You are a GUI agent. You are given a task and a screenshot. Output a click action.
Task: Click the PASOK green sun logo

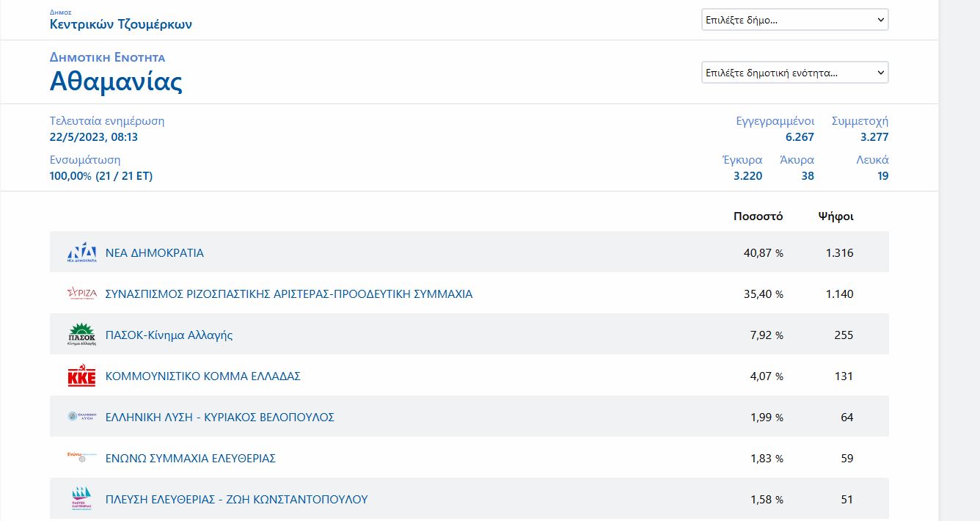(81, 335)
